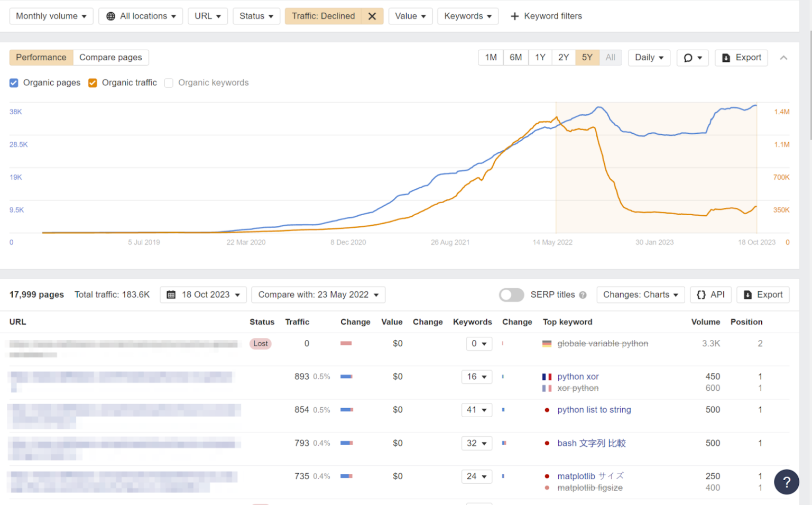Uncheck the Organic traffic checkbox

[93, 83]
